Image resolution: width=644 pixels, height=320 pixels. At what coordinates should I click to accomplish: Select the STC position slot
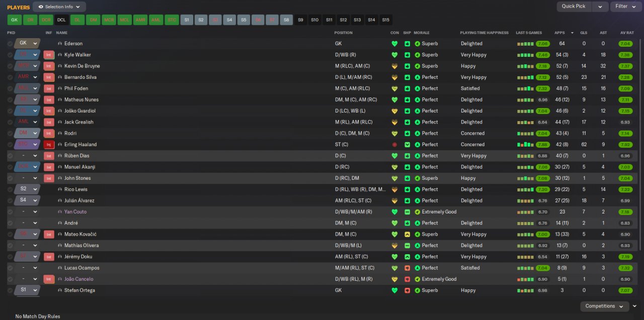(172, 20)
